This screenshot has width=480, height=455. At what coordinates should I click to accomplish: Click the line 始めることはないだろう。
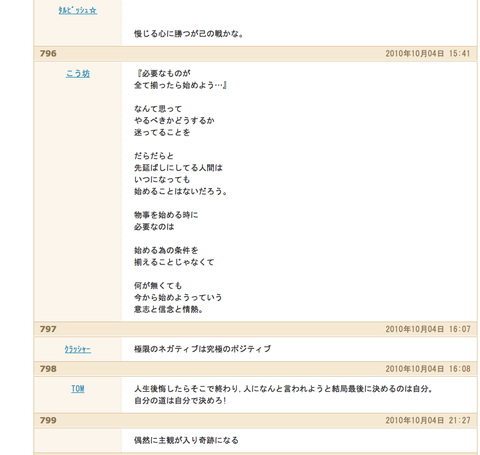[x=180, y=192]
